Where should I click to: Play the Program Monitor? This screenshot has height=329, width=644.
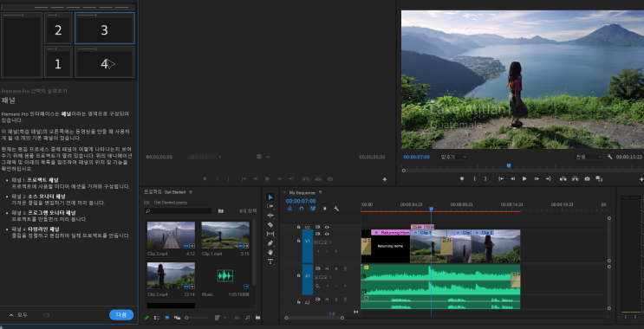point(524,179)
